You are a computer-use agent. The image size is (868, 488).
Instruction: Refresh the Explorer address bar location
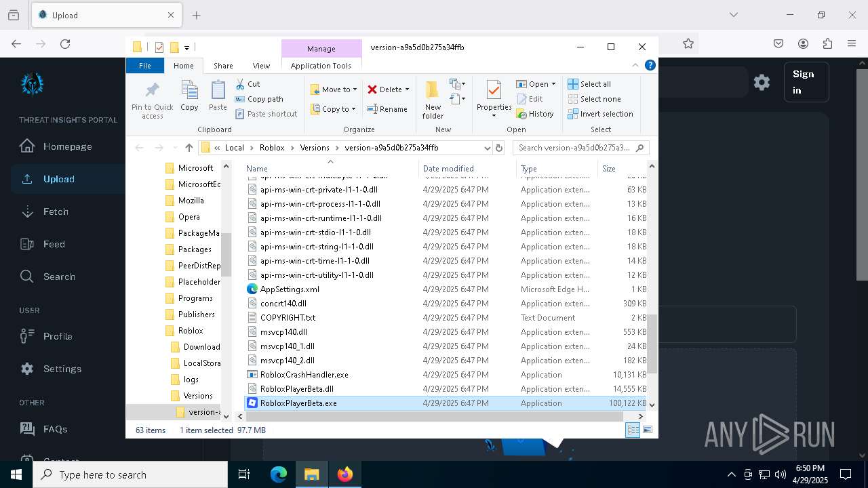[499, 148]
